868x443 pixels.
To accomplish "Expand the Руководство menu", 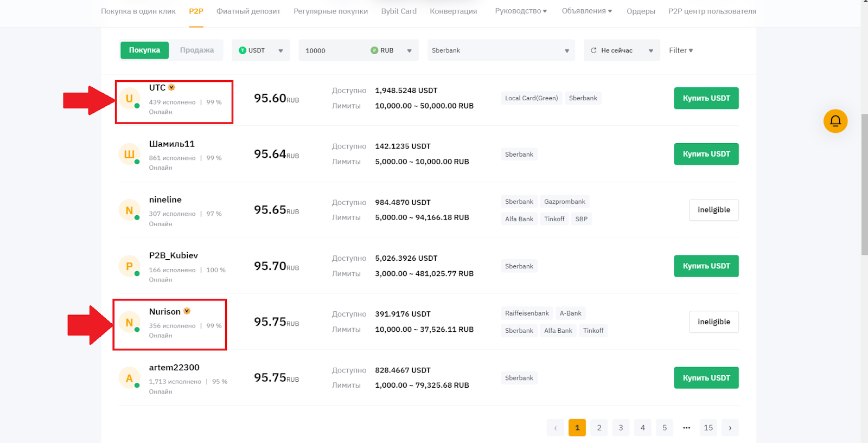I will coord(521,11).
